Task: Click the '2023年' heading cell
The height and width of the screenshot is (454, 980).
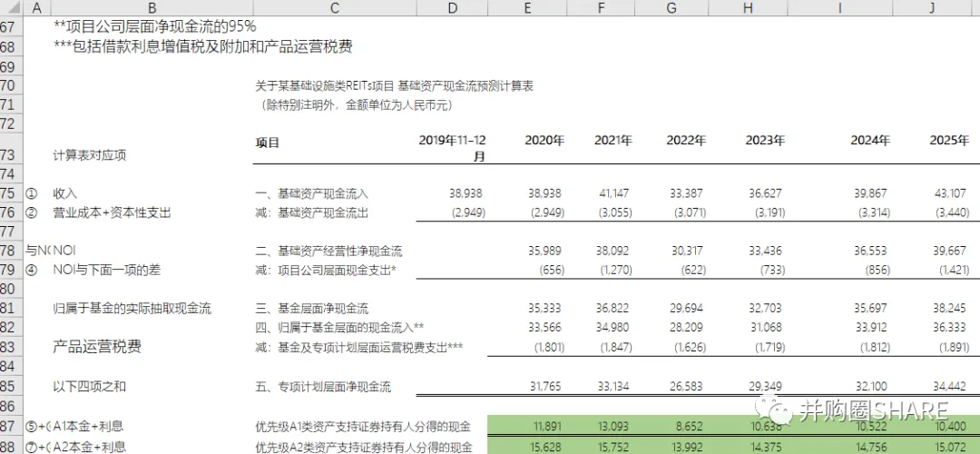Action: (x=764, y=142)
